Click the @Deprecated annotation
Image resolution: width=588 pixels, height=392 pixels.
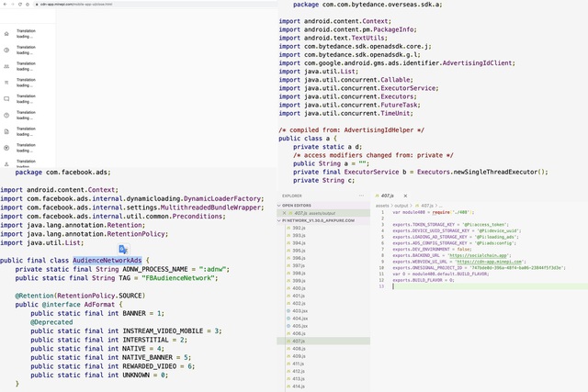tap(51, 322)
